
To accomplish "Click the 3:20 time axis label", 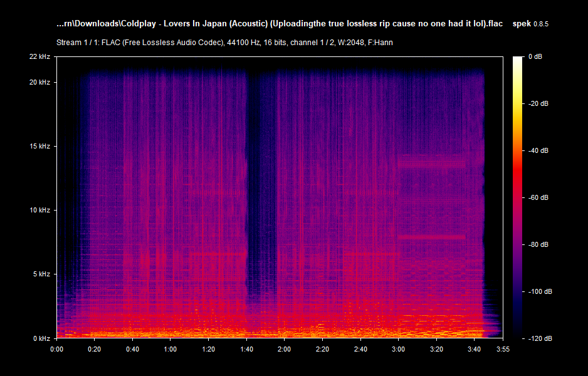I will (436, 350).
